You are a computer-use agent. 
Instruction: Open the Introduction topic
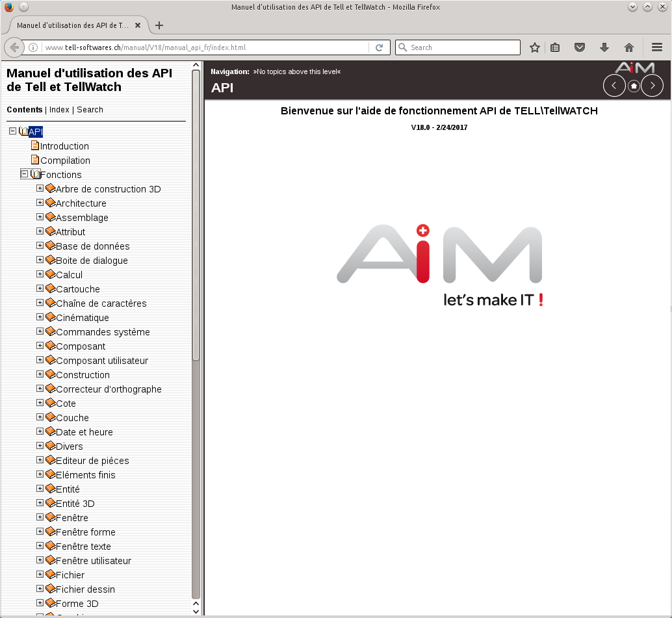click(64, 146)
